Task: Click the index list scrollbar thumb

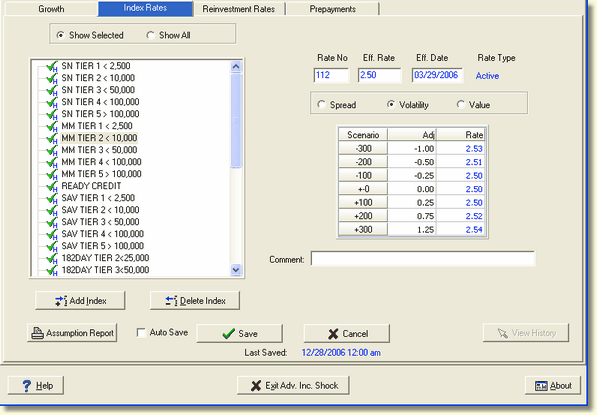Action: click(236, 121)
